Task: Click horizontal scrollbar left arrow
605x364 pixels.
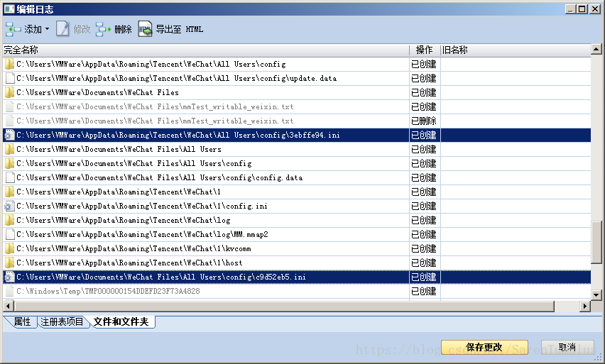Action: point(8,306)
